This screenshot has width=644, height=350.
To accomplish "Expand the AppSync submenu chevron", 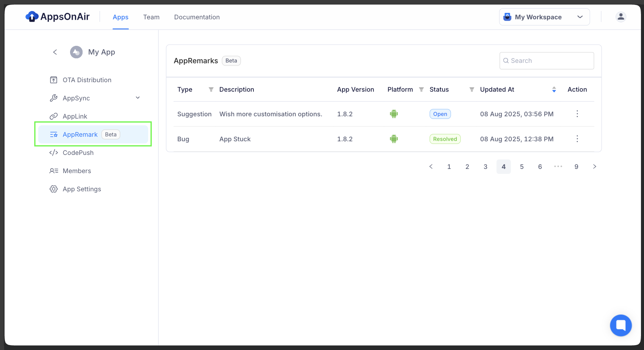I will (138, 98).
